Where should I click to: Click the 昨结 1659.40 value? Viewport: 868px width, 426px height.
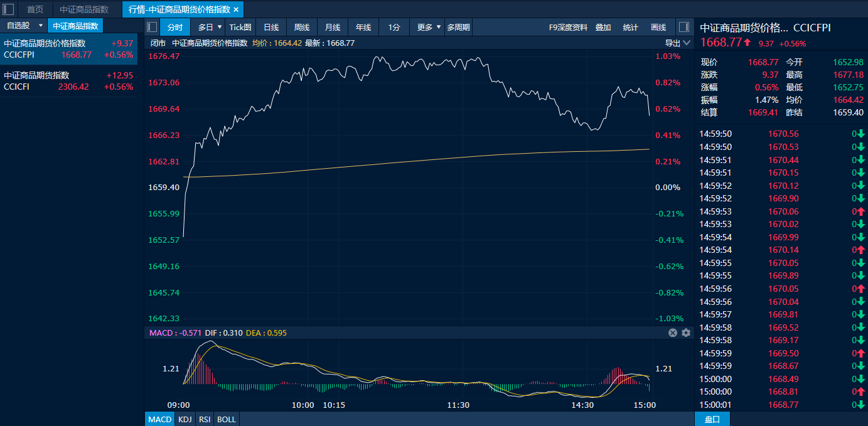click(x=849, y=112)
